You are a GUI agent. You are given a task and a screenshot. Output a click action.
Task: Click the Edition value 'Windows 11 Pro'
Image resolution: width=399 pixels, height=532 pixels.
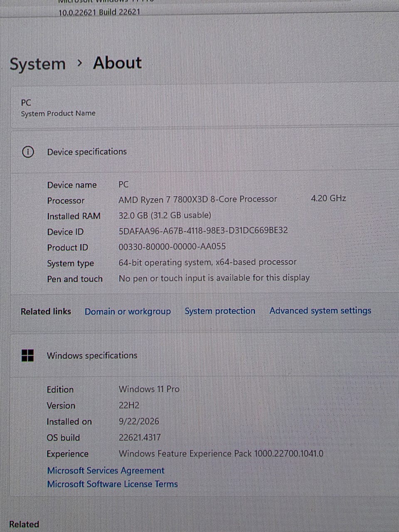[x=149, y=389]
